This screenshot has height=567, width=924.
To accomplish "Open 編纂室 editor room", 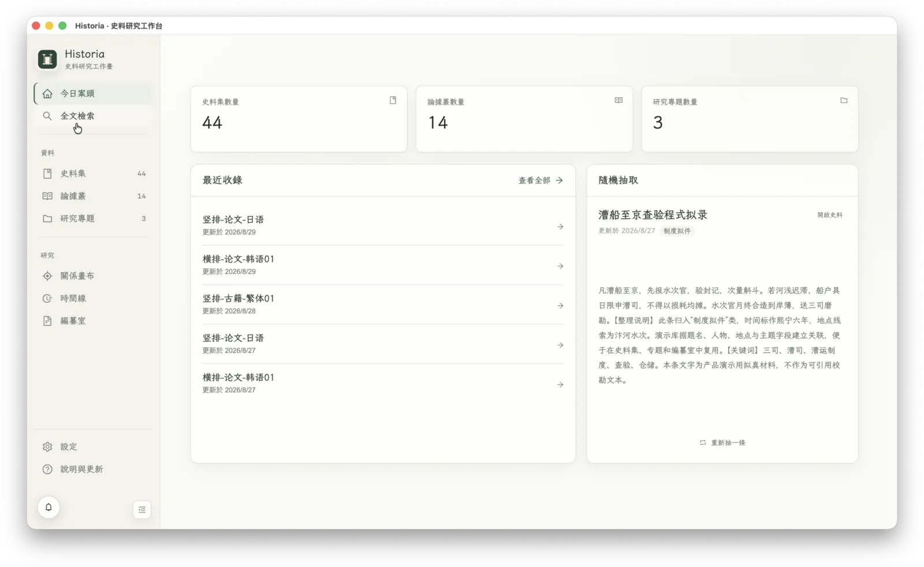I will click(94, 321).
